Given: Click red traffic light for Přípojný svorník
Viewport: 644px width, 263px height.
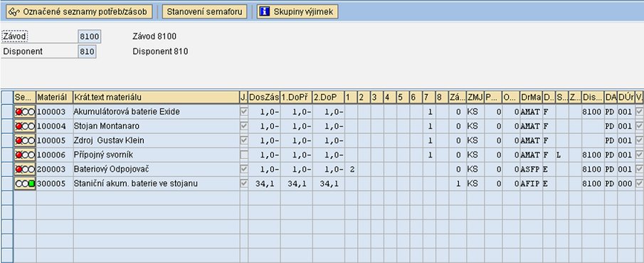Looking at the screenshot, I should coord(19,155).
